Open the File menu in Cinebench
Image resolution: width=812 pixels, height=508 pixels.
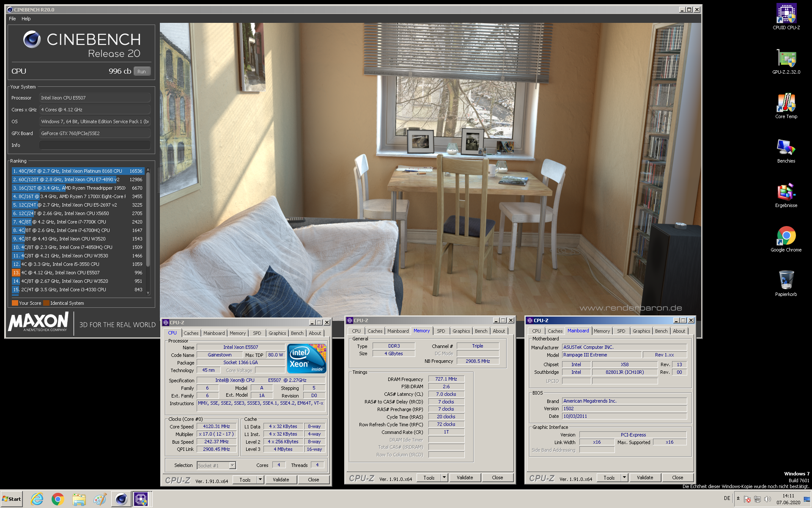coord(12,19)
